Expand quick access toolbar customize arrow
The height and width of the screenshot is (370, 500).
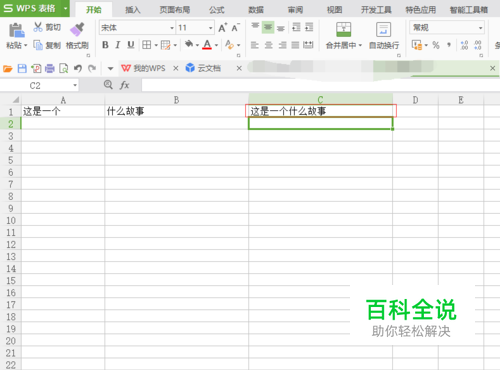tap(110, 69)
